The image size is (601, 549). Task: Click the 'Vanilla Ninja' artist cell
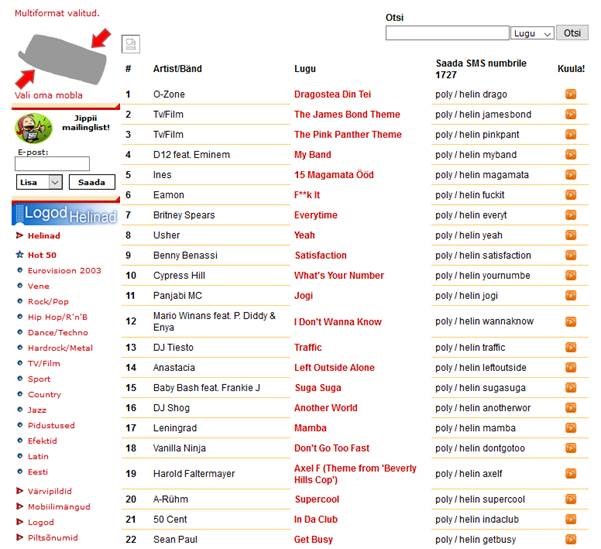179,448
